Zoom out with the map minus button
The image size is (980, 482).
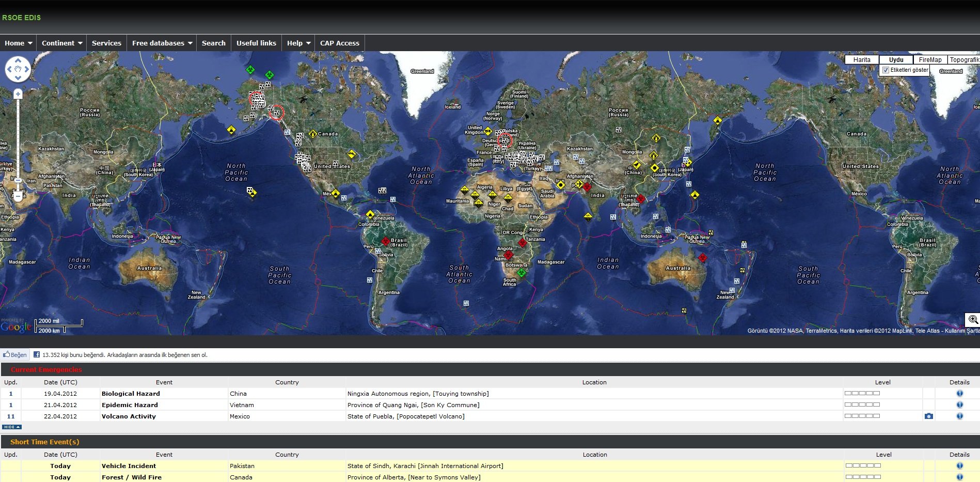18,197
